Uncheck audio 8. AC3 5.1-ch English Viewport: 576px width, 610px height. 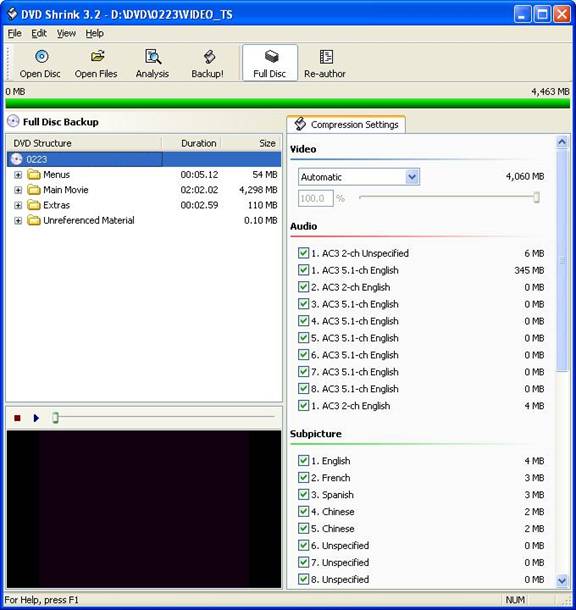point(303,389)
